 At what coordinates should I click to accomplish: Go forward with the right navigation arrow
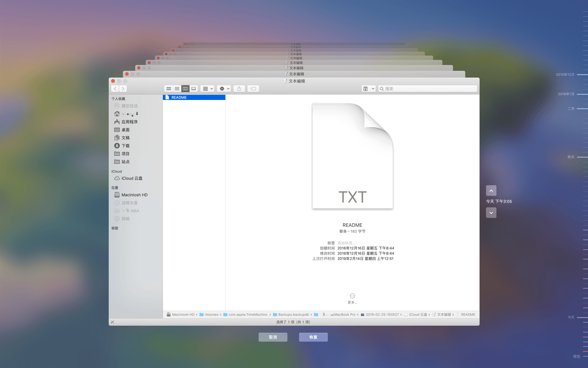[x=123, y=89]
